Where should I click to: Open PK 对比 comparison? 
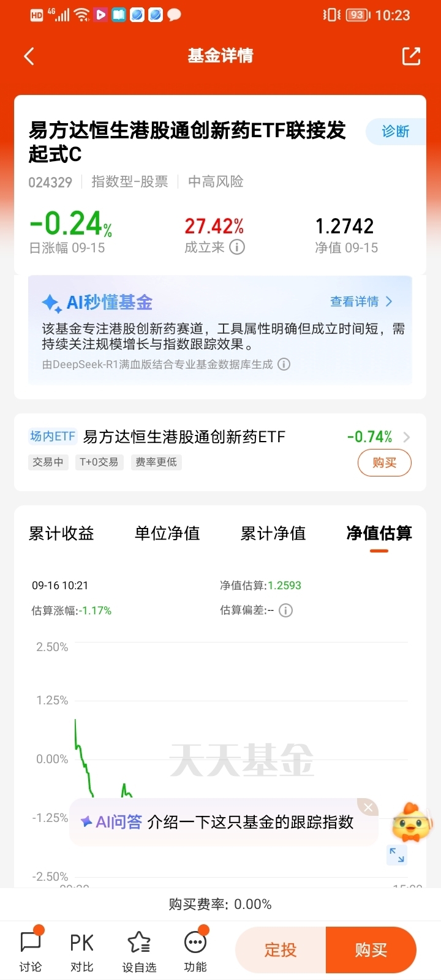tap(81, 950)
